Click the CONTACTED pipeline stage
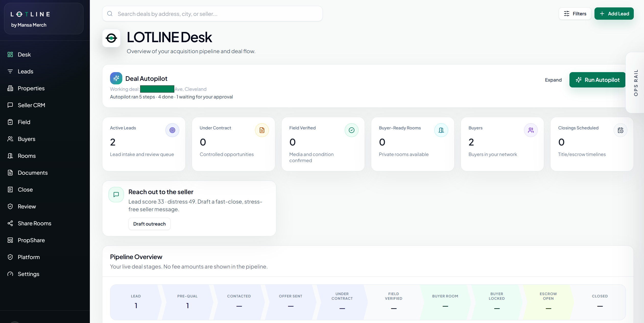644x323 pixels. pyautogui.click(x=239, y=302)
